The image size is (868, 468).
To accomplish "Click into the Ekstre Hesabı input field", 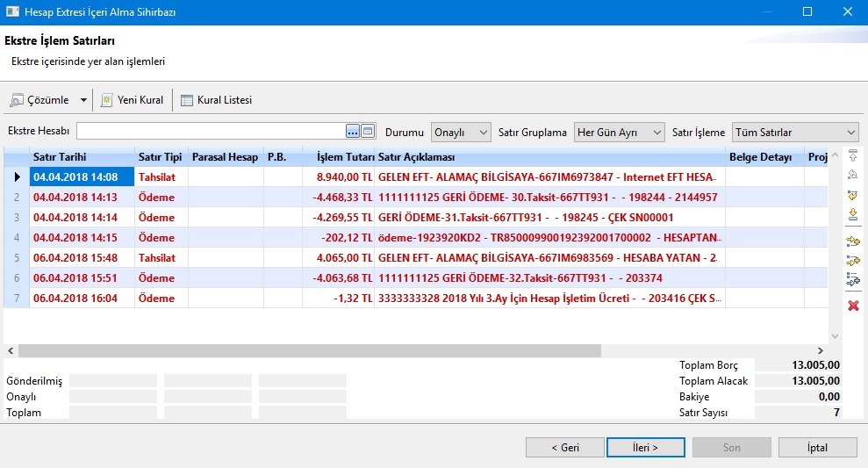I will 211,132.
